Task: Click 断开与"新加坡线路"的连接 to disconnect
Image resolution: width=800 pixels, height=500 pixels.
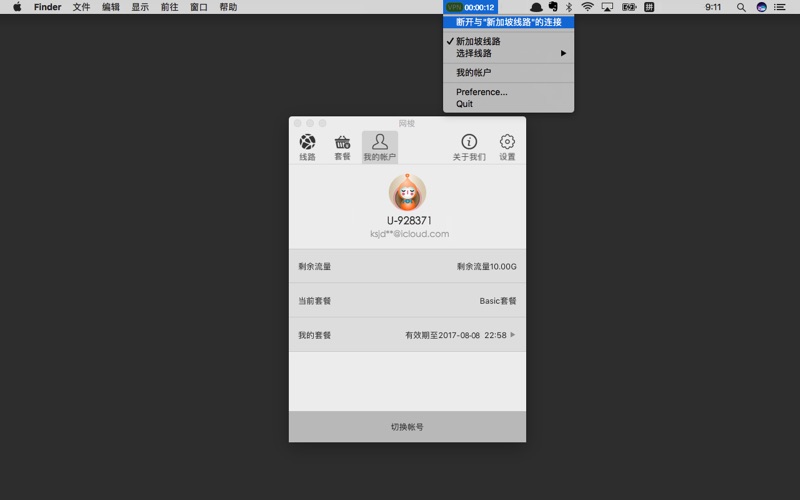Action: (509, 22)
